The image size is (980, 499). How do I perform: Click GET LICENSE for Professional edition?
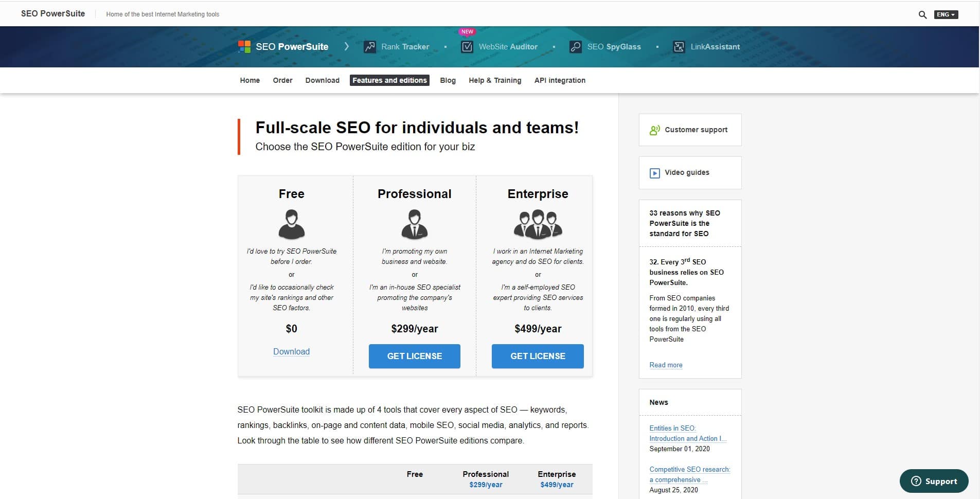pos(415,356)
